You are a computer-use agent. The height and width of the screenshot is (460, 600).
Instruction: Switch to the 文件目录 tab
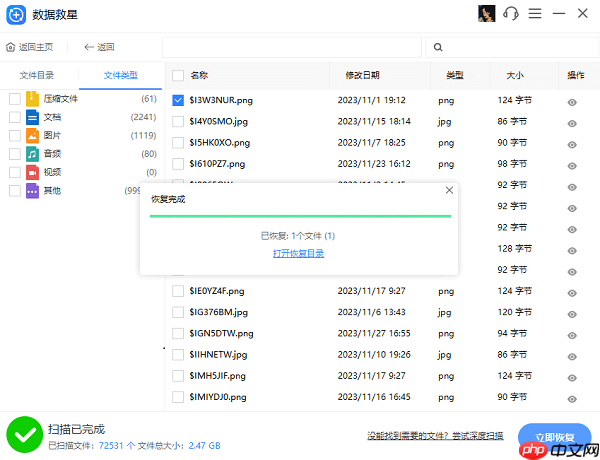coord(37,75)
